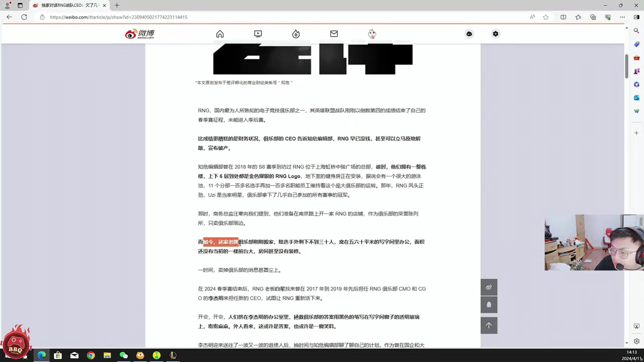Open sidebar Microsoft 365 icon
This screenshot has height=362, width=644.
pos(636,84)
